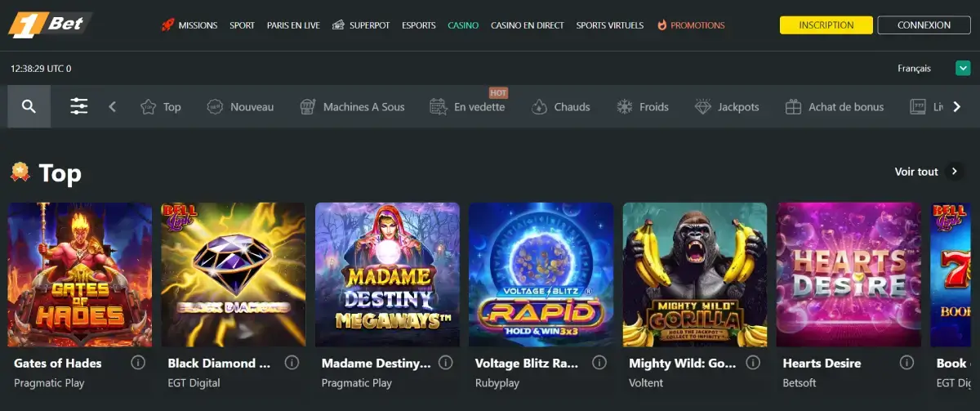Click the Chauds flame icon
The width and height of the screenshot is (980, 411).
[x=539, y=107]
